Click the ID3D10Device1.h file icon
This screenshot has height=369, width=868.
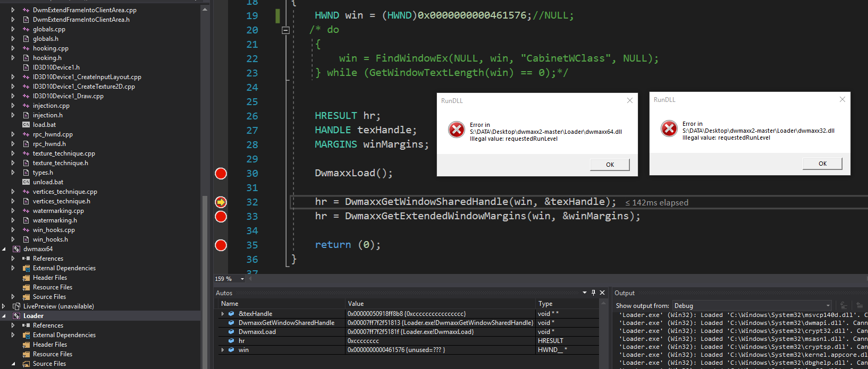pyautogui.click(x=26, y=67)
